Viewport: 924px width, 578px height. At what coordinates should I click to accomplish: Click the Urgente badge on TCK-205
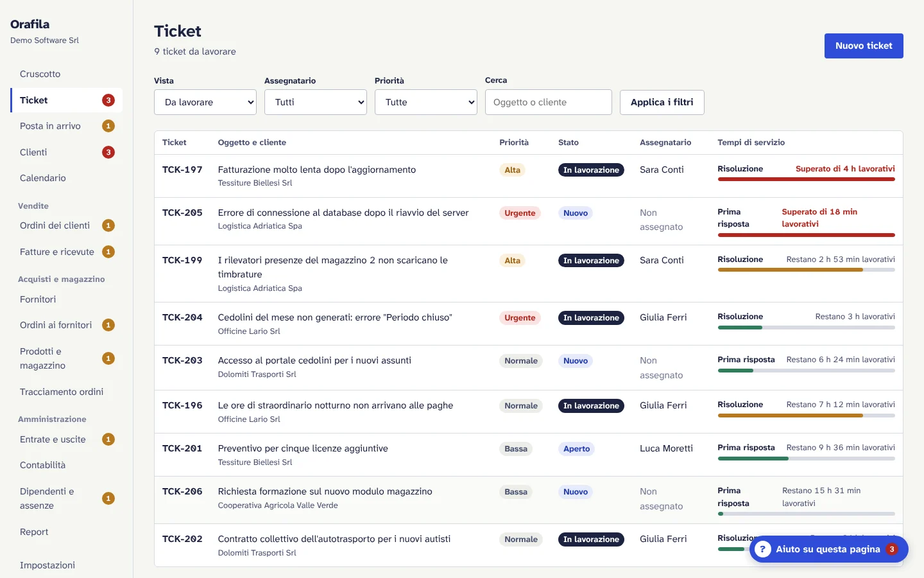pyautogui.click(x=520, y=213)
